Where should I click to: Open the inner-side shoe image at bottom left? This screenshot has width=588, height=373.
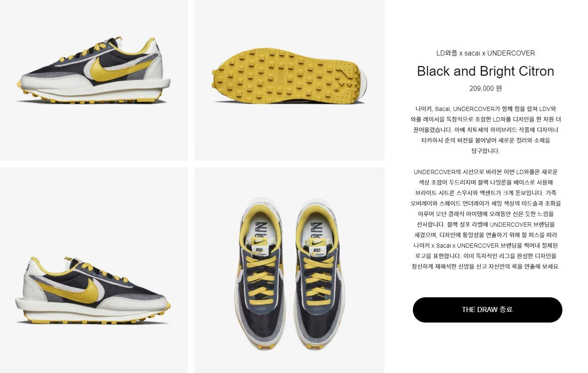coord(94,270)
